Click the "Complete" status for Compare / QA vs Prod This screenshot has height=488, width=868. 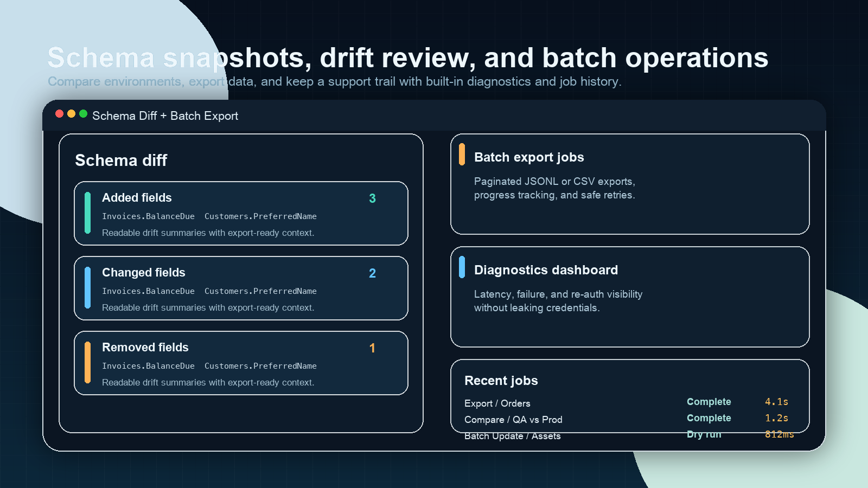pyautogui.click(x=709, y=418)
